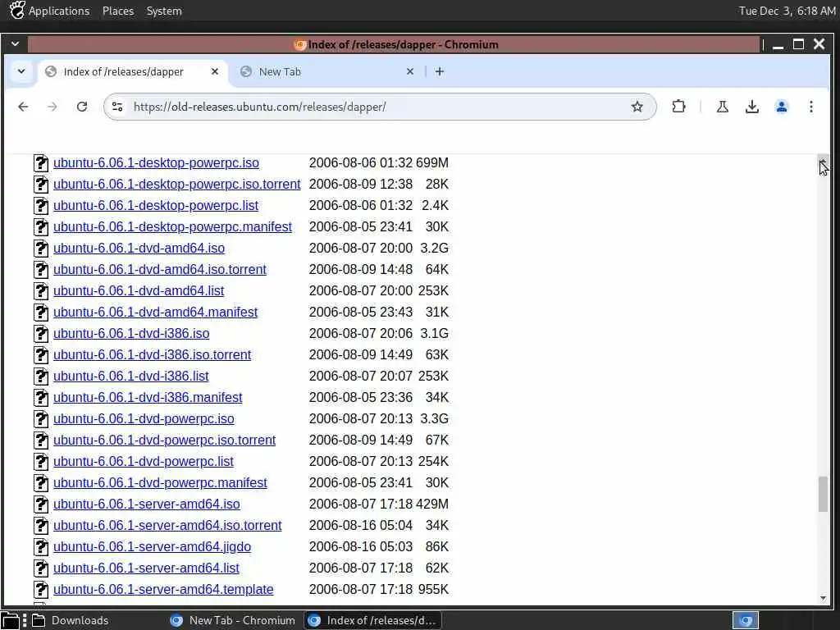840x630 pixels.
Task: Click the date 2006-08-16 05:03 in jigdo row
Action: (x=361, y=547)
